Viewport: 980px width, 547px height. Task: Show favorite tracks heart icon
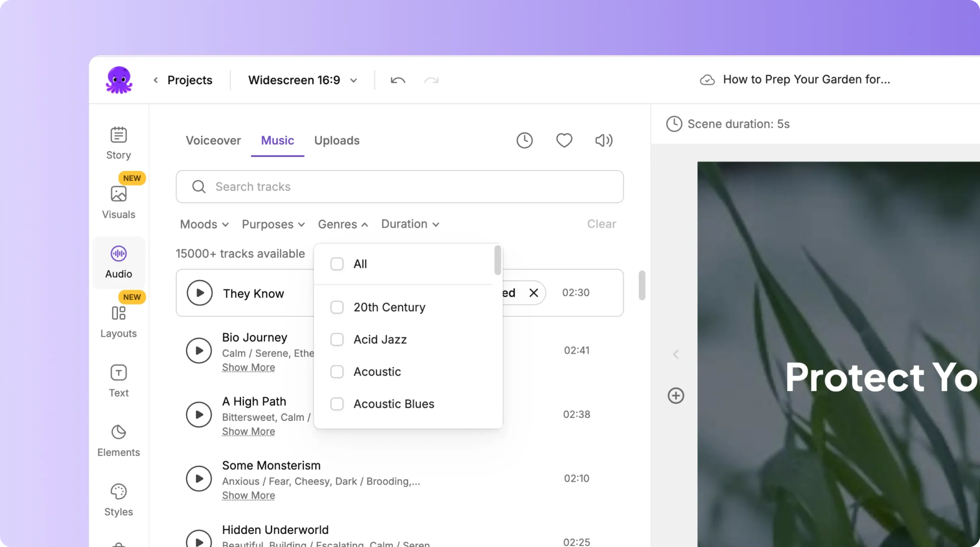564,140
